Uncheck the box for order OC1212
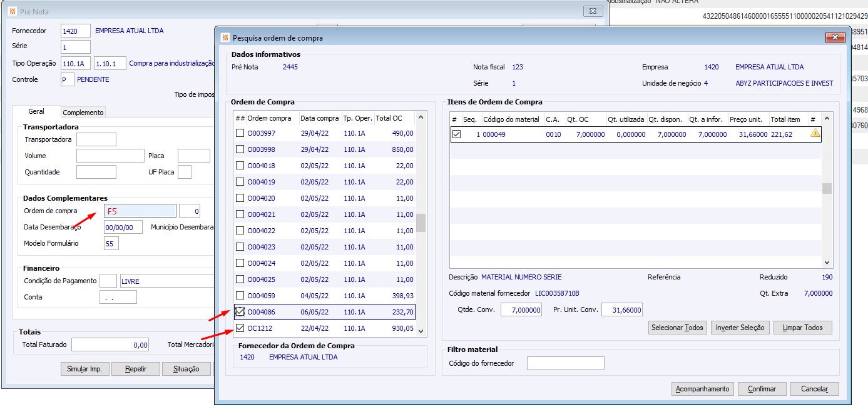868x412 pixels. pos(240,328)
